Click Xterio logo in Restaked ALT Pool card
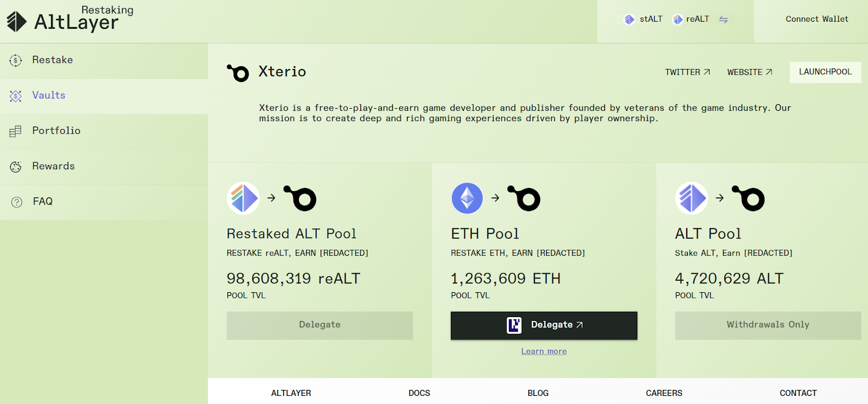The image size is (868, 404). (x=300, y=198)
